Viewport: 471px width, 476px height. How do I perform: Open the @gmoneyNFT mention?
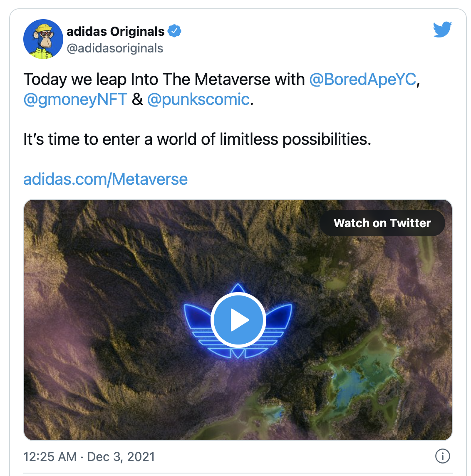tap(75, 99)
